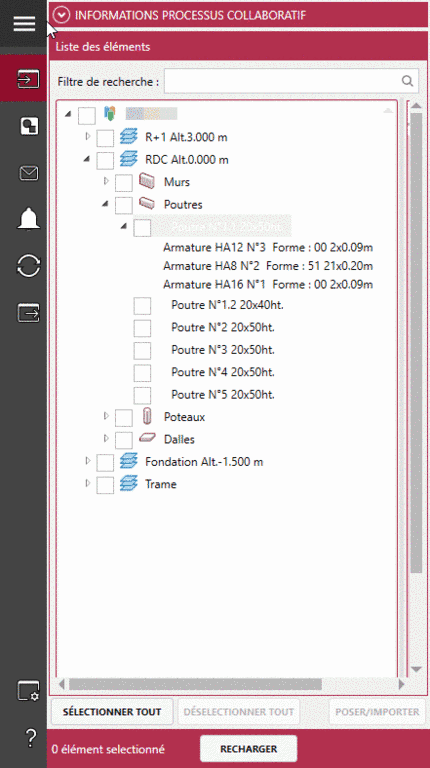Screen dimensions: 430x768
Task: Collapse Informations Processus Collaboratif header
Action: [x=61, y=15]
